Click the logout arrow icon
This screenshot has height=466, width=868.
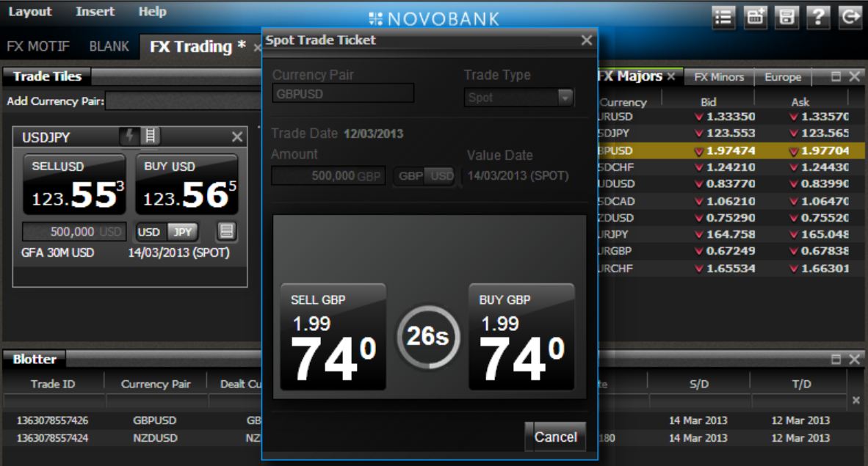point(850,17)
